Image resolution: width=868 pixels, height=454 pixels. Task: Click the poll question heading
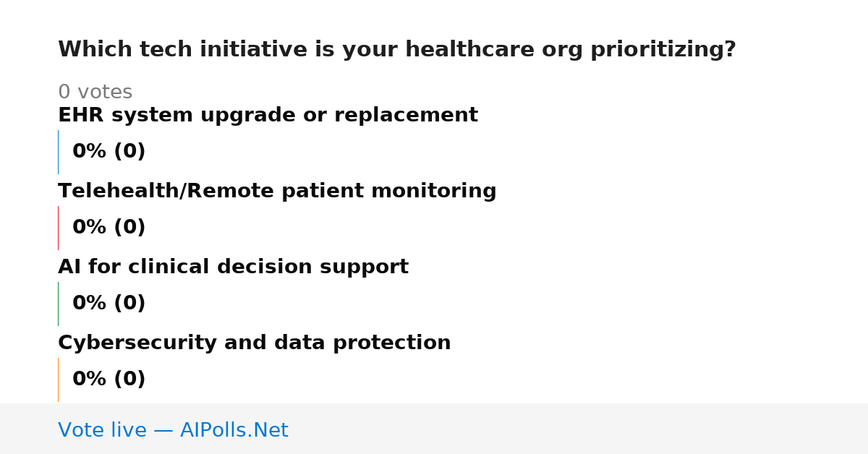[396, 50]
